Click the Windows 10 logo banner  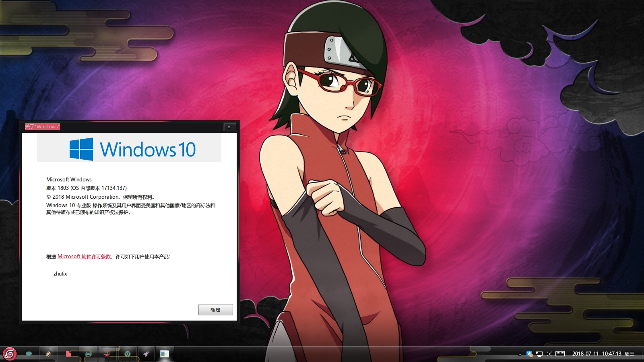(x=129, y=148)
